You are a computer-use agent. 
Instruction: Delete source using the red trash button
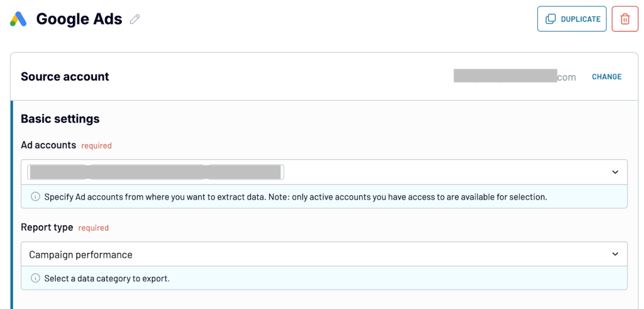[x=625, y=19]
